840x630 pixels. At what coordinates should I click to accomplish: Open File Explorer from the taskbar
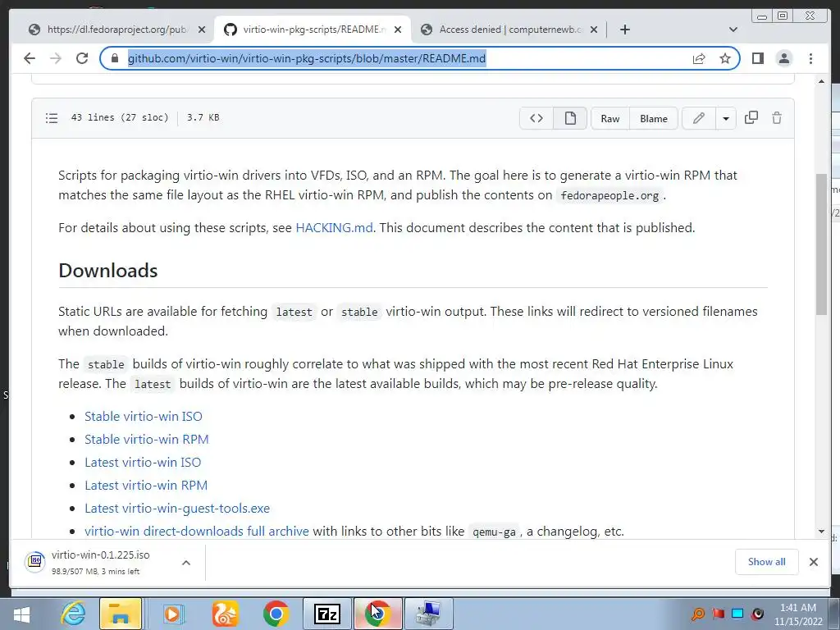click(121, 614)
